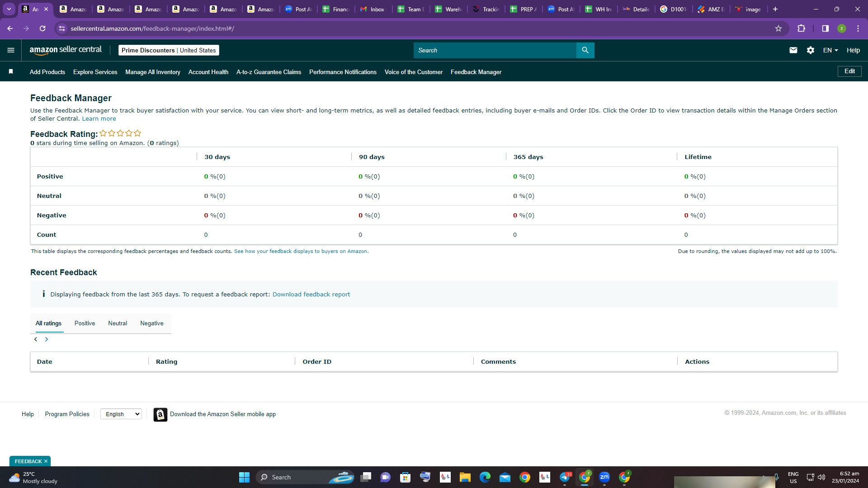Open File Explorer from the taskbar
This screenshot has height=488, width=868.
[x=465, y=477]
